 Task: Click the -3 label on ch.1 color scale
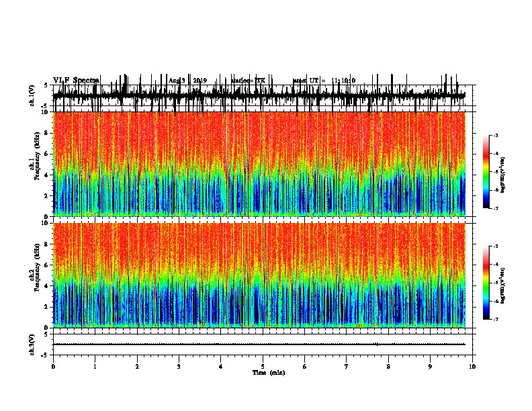pos(495,136)
